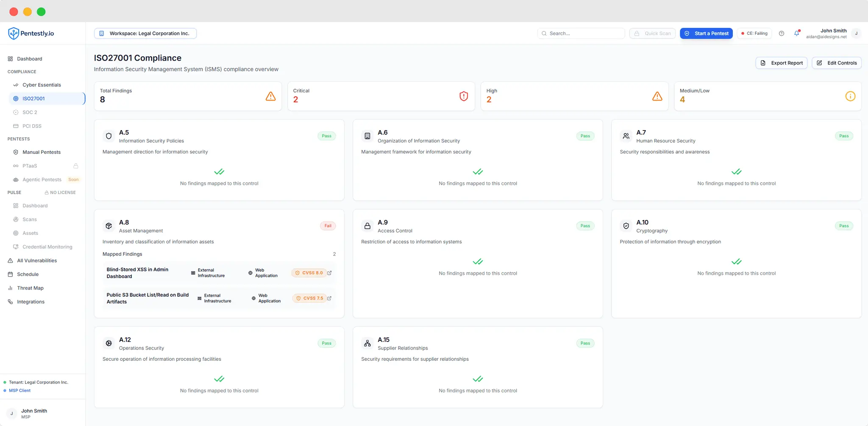The image size is (868, 426).
Task: Click Edit Controls
Action: pyautogui.click(x=837, y=63)
